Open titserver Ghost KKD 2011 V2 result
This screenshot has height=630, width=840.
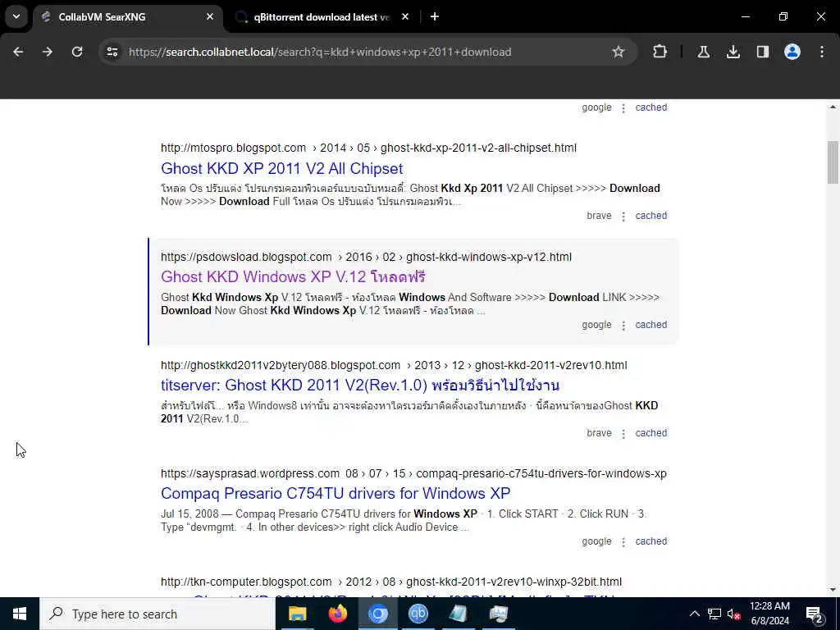tap(360, 385)
